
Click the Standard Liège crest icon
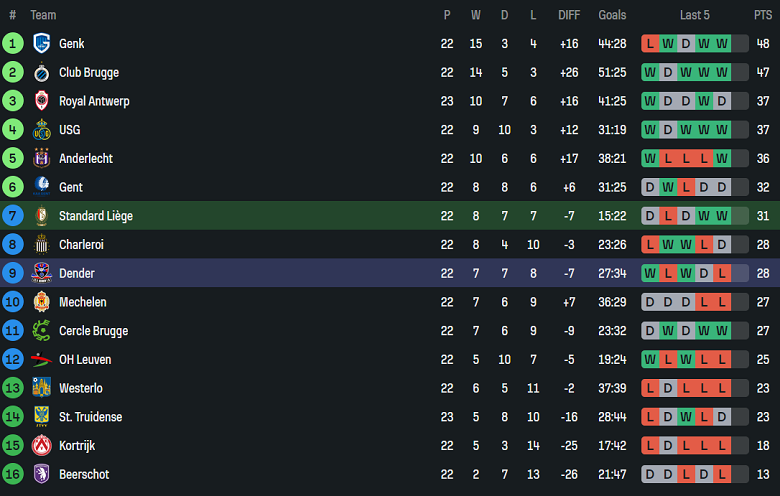[41, 216]
